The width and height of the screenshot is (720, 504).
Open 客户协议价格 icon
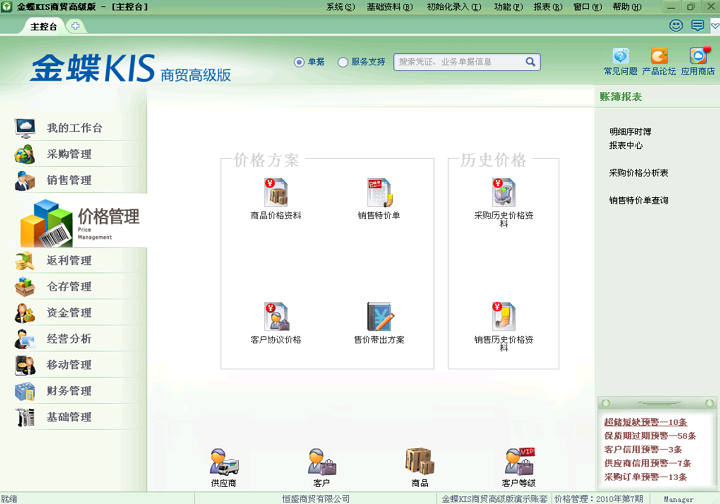[276, 316]
